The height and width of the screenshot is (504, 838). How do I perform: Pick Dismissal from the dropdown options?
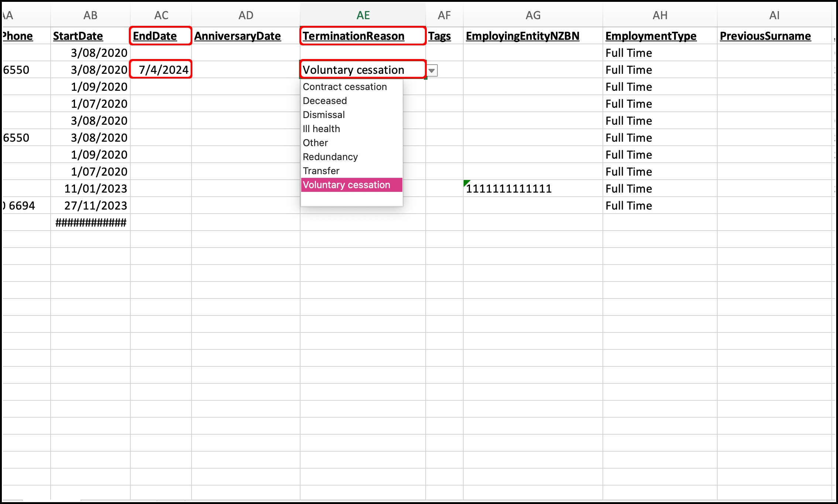click(x=323, y=115)
